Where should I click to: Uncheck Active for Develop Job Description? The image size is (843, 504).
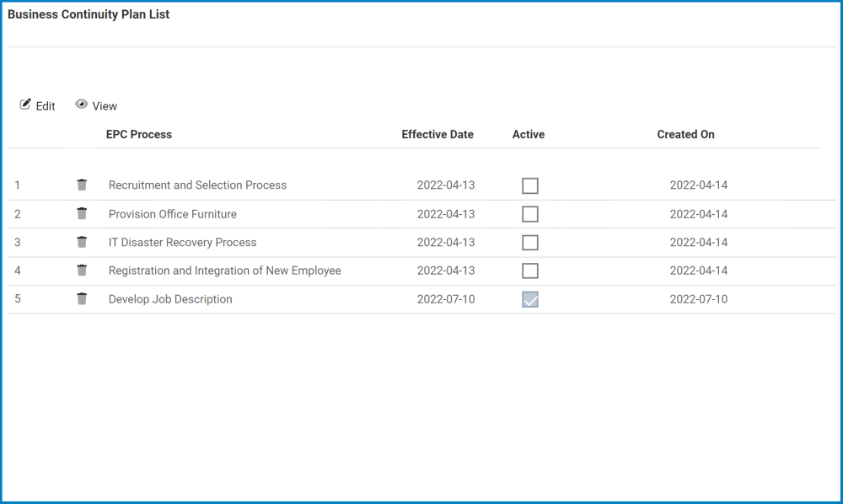[x=529, y=299]
